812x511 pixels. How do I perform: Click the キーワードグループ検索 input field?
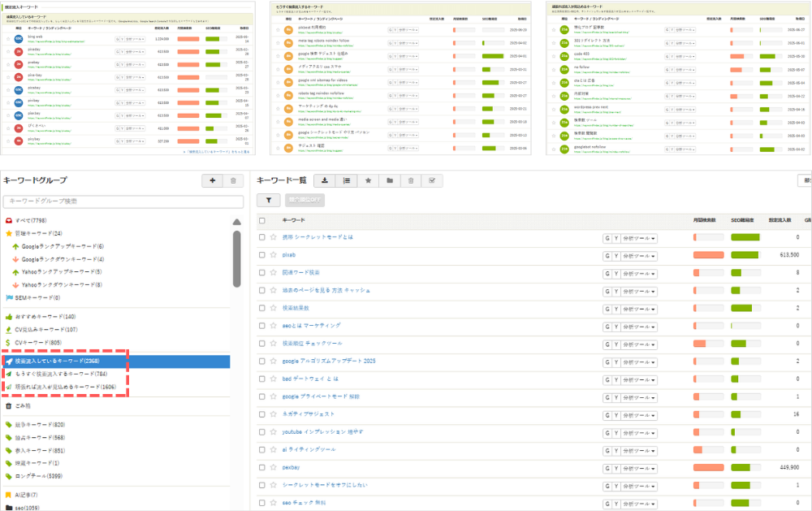[123, 201]
